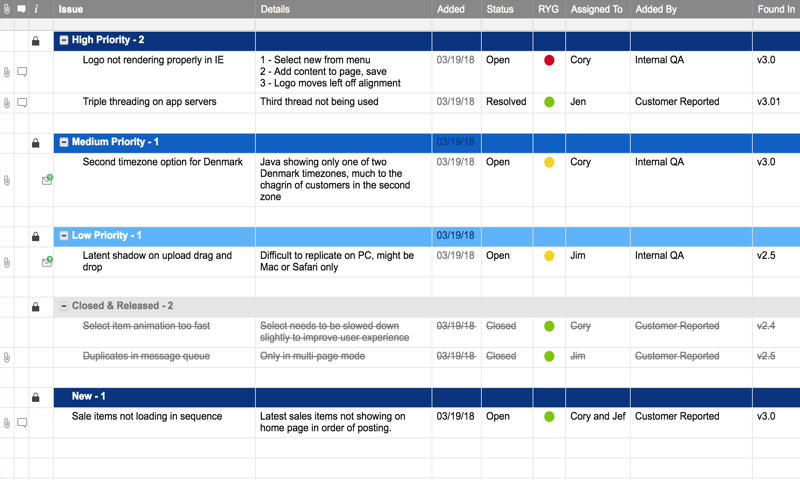The image size is (800, 480).
Task: Click the lock icon beside Closed & Released
Action: point(36,307)
